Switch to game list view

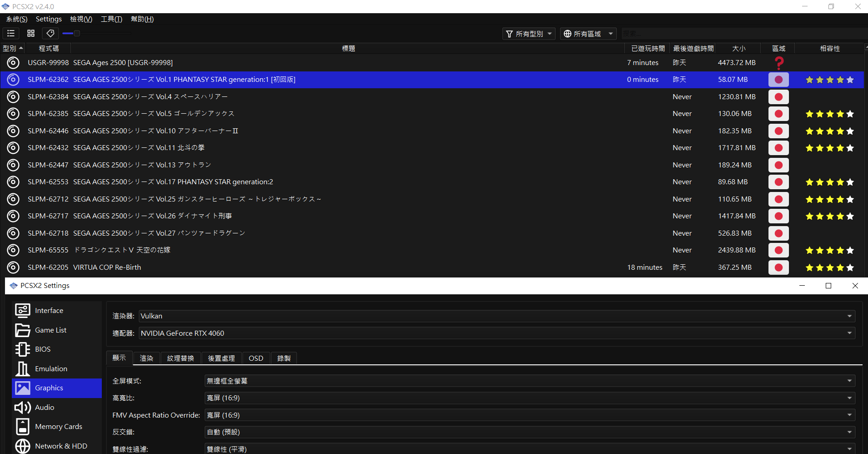click(x=11, y=33)
